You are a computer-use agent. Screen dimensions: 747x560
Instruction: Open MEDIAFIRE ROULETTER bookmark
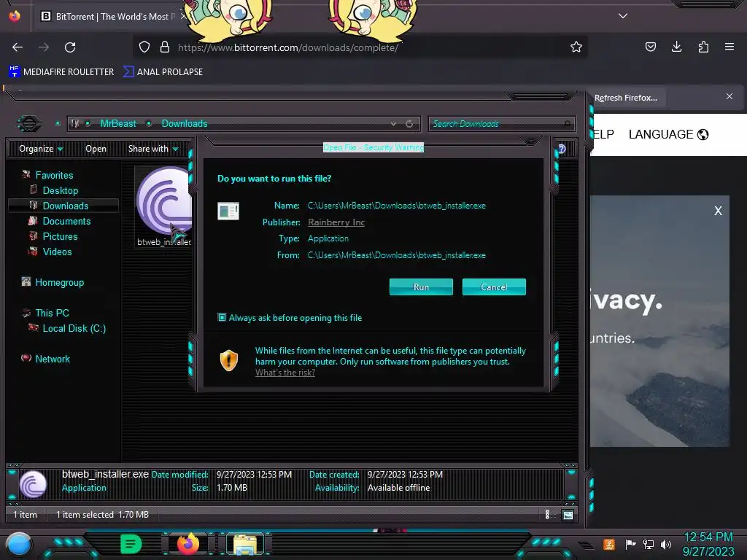[x=61, y=72]
